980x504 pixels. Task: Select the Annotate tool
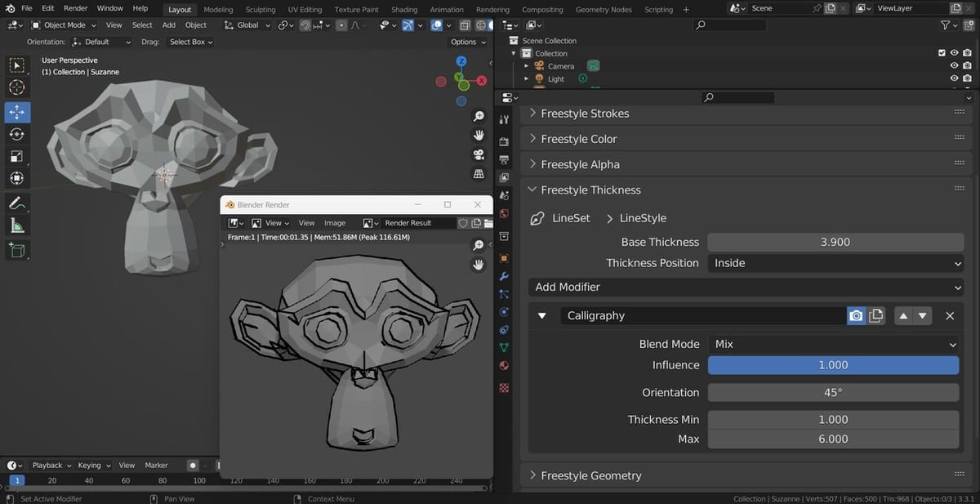[x=16, y=203]
